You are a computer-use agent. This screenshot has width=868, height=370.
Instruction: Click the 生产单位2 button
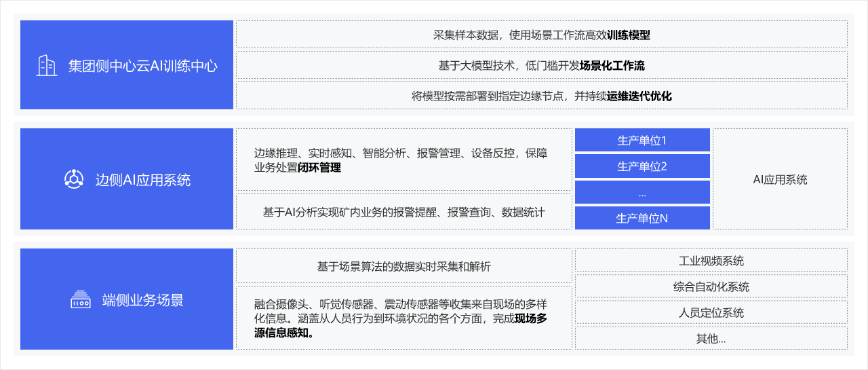642,166
